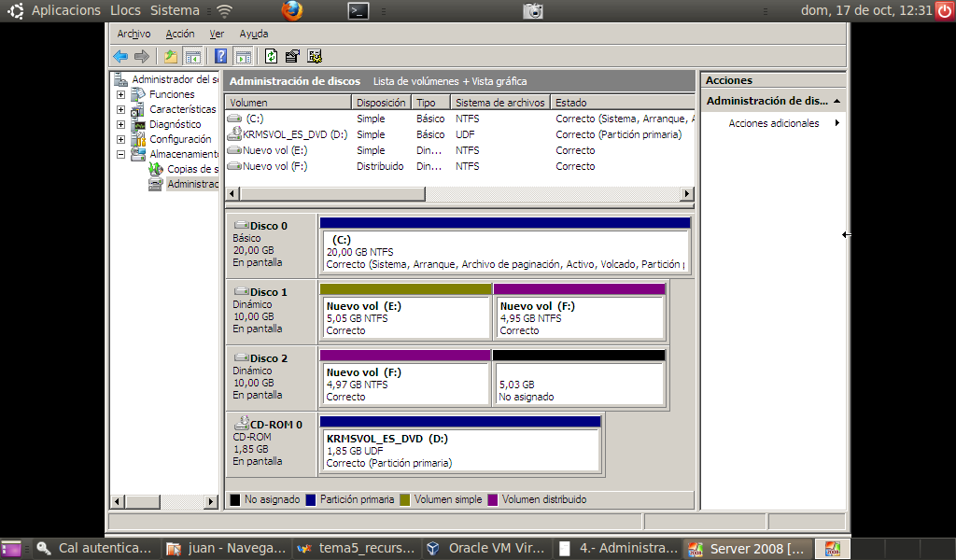The width and height of the screenshot is (956, 560).
Task: Click the Up one level folder icon
Action: pos(171,57)
